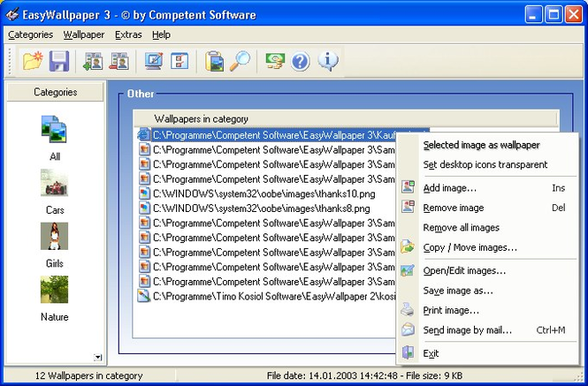Select the All category icon

(x=54, y=129)
